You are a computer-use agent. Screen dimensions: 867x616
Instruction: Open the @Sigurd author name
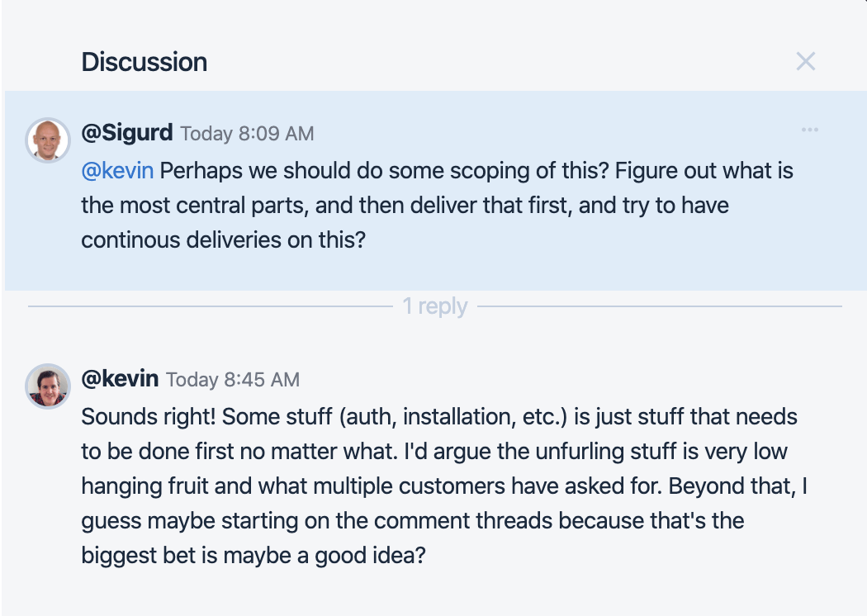tap(127, 132)
